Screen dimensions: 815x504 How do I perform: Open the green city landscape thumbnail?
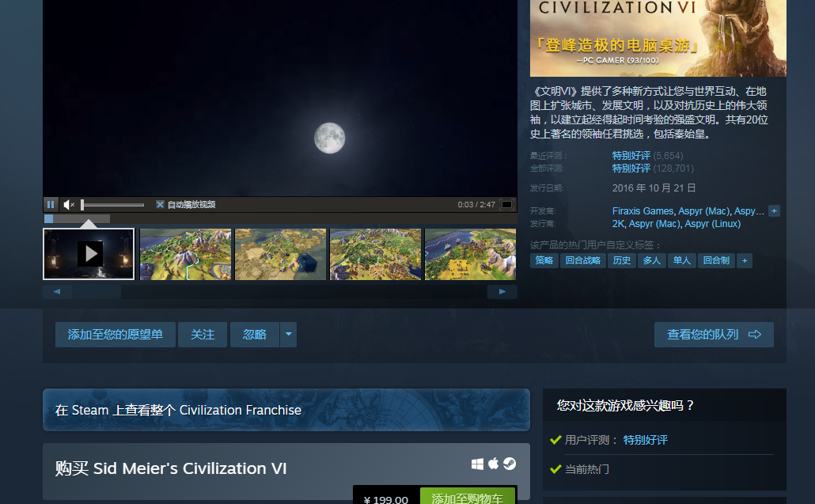click(x=375, y=254)
